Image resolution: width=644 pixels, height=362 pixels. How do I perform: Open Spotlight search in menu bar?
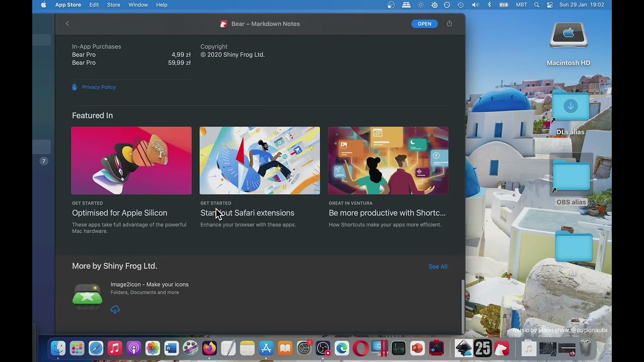(x=536, y=5)
